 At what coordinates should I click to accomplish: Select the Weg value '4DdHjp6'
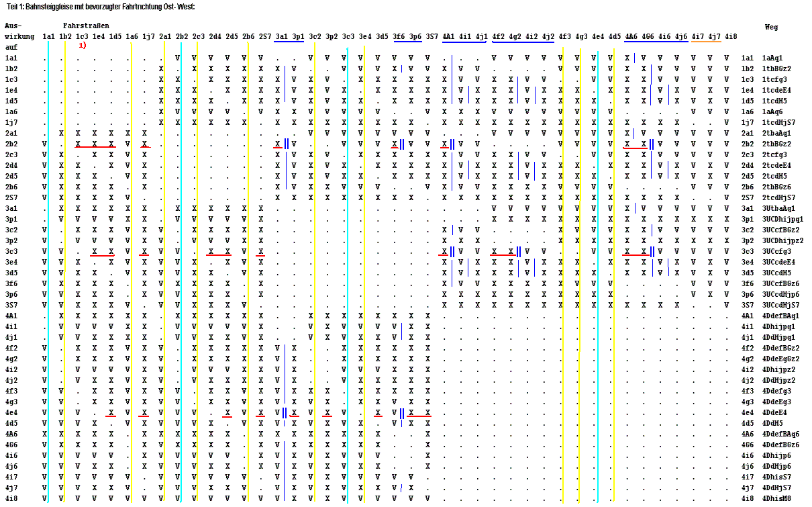[x=776, y=467]
